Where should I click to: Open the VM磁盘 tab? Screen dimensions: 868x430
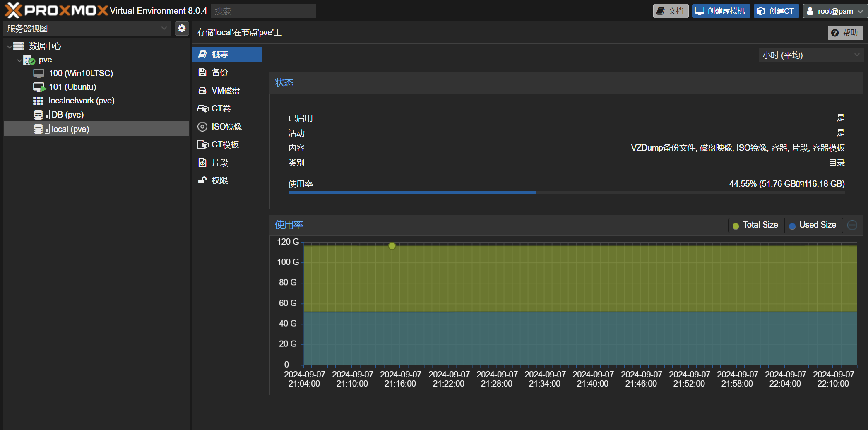[x=225, y=91]
